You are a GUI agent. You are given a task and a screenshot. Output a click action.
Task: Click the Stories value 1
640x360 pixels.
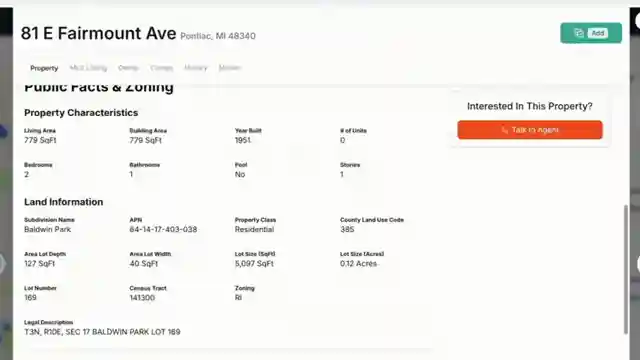[342, 174]
